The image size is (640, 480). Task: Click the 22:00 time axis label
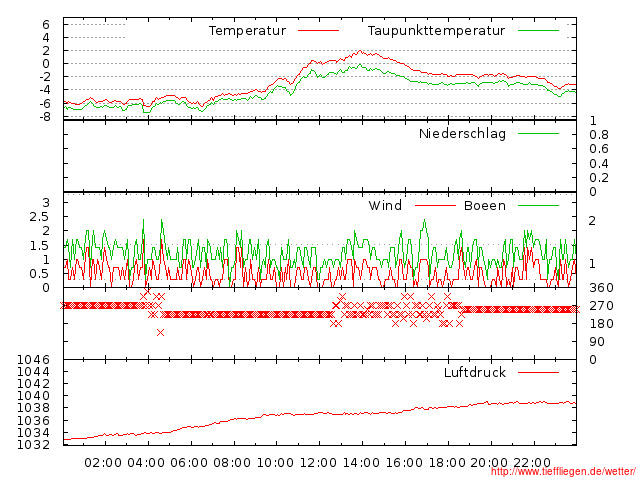532,463
